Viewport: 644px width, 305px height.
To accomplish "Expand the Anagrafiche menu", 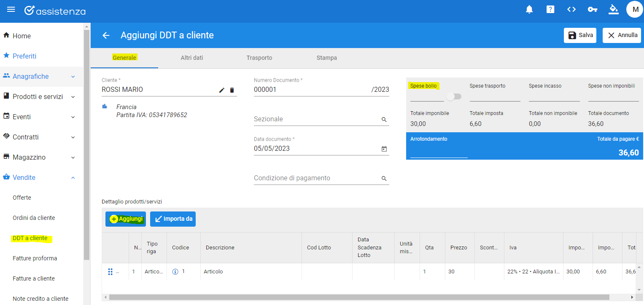I will 42,76.
